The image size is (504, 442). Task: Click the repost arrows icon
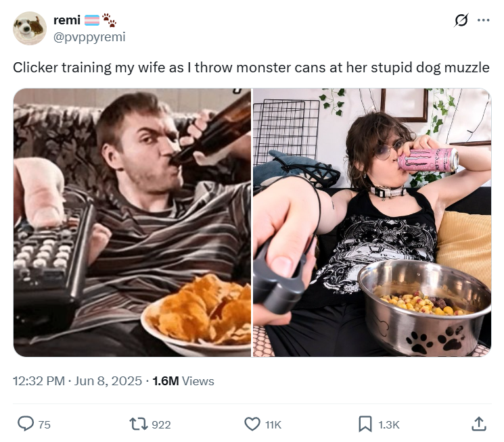138,424
